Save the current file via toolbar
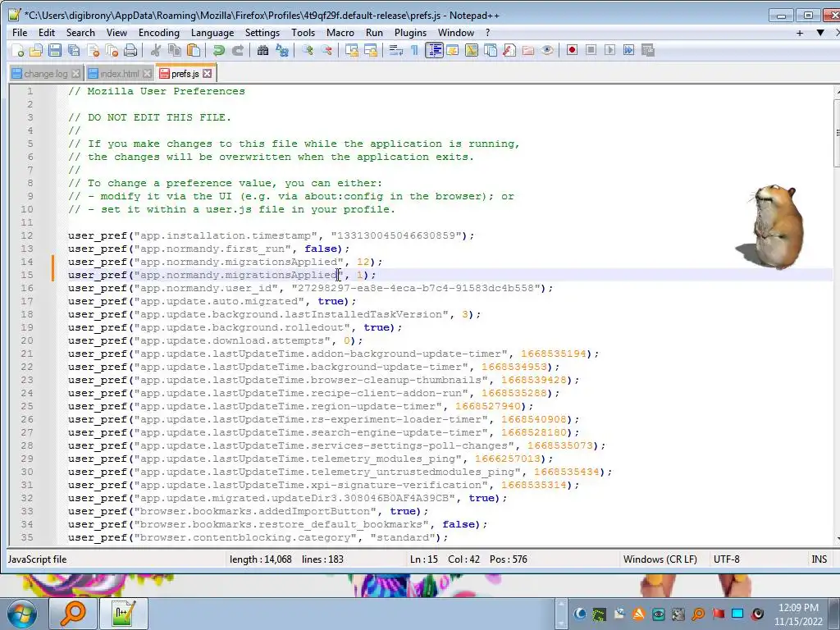Screen dimensions: 840x630 (55, 50)
